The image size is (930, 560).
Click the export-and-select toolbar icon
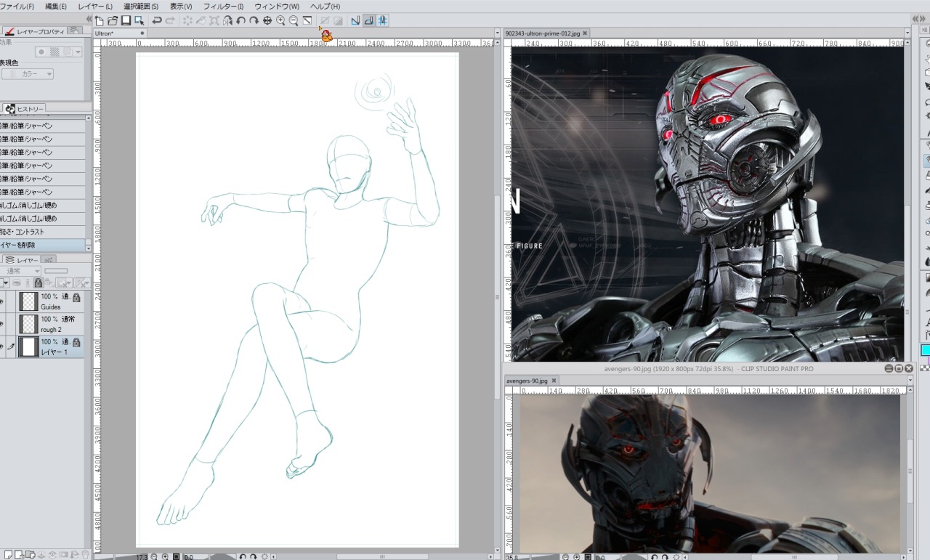click(139, 21)
